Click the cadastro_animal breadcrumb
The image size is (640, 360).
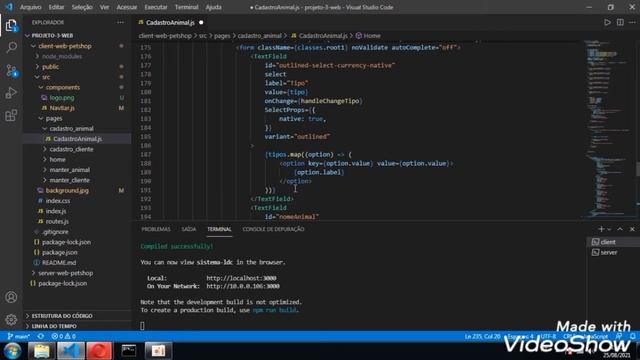260,36
